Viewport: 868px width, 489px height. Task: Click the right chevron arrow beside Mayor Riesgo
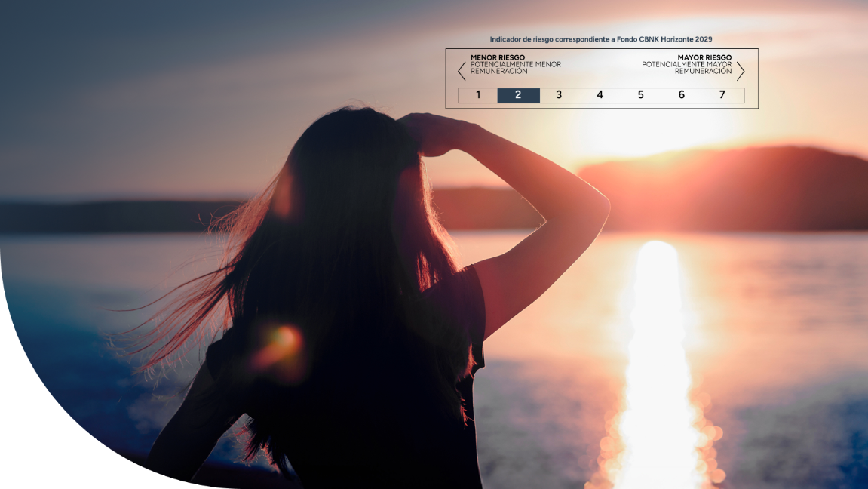(x=741, y=71)
